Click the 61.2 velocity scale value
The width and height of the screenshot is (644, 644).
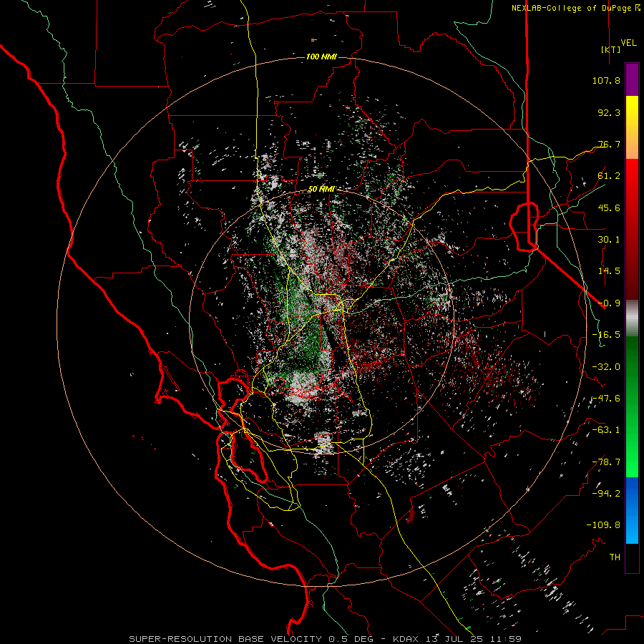pyautogui.click(x=609, y=176)
